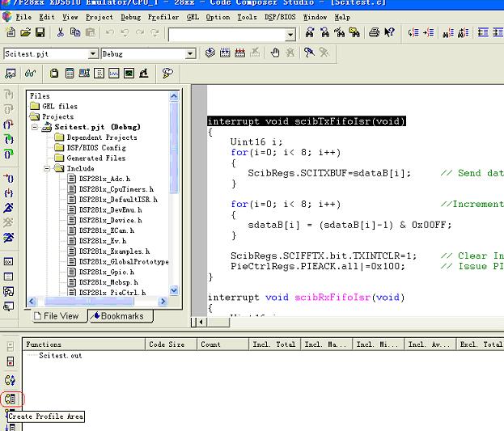Open the Debug configuration dropdown
Viewport: 504px width, 431px height.
[191, 54]
